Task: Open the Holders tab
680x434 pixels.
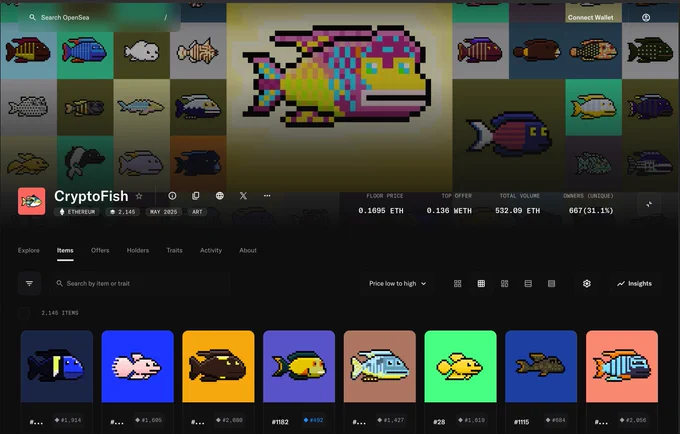Action: point(138,250)
